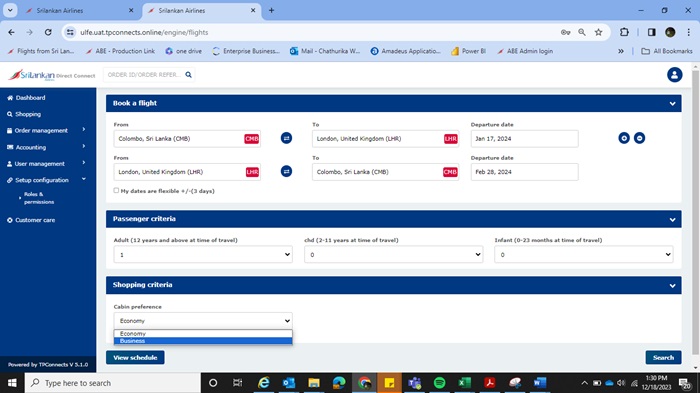
Task: Click the Search button
Action: 663,357
